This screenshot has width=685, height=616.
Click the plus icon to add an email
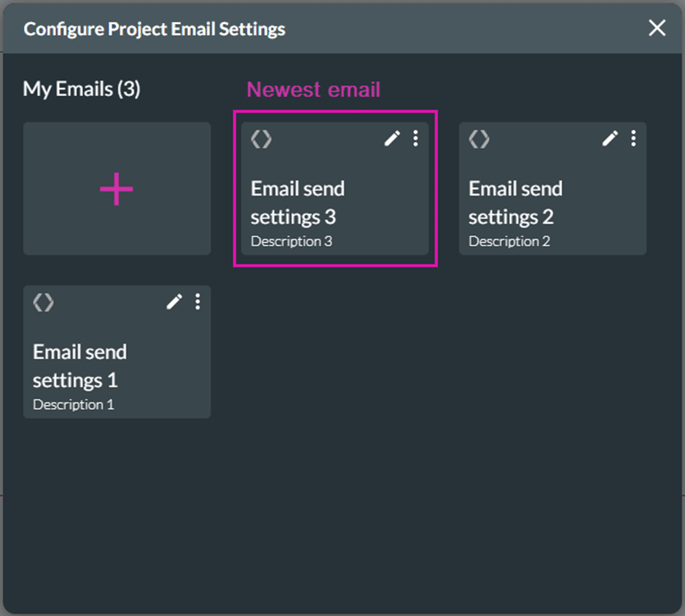click(117, 189)
